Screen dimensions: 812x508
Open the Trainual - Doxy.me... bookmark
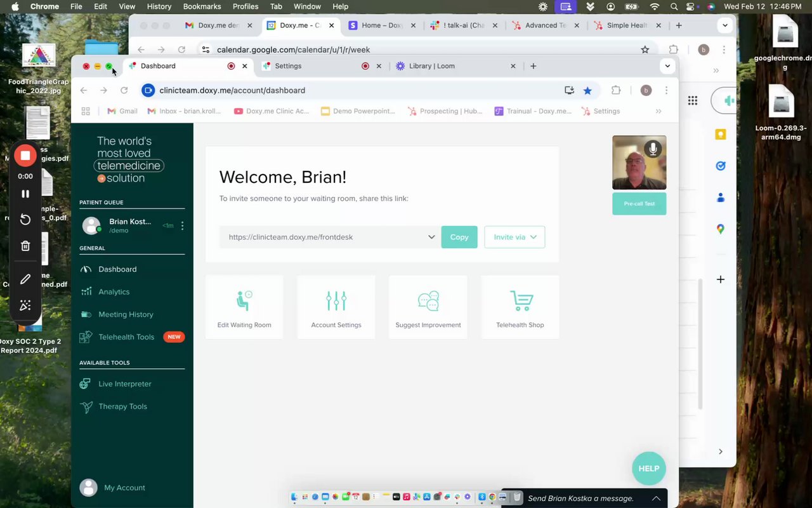click(x=534, y=111)
